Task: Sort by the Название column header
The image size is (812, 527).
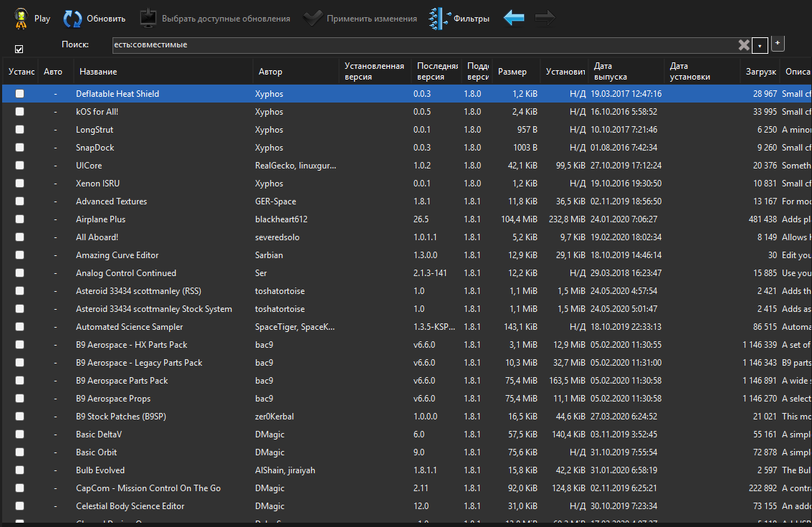Action: (x=163, y=72)
